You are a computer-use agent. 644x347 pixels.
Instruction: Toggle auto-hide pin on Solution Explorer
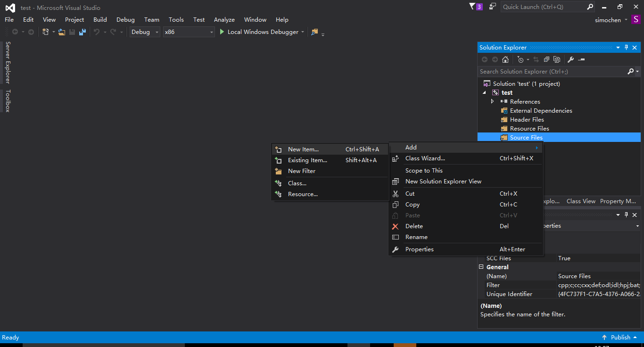[627, 48]
